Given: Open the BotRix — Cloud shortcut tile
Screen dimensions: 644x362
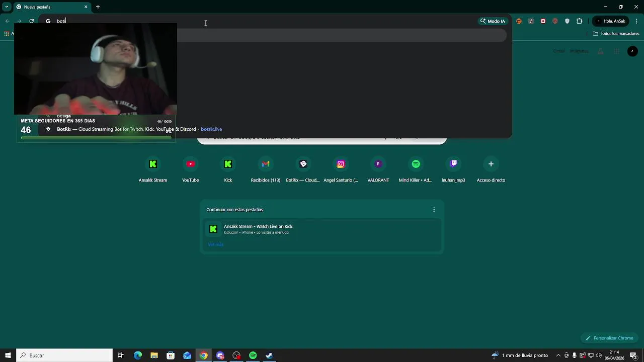Looking at the screenshot, I should point(303,170).
